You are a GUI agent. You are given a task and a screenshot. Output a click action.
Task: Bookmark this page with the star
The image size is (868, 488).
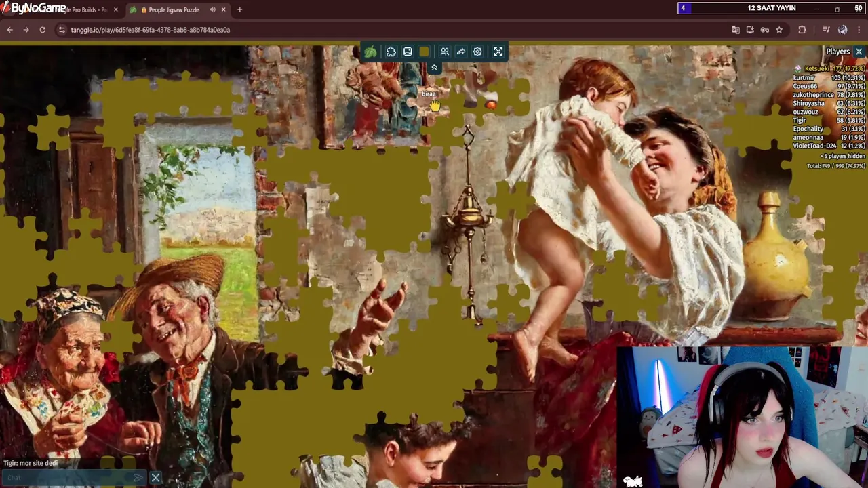click(x=779, y=30)
